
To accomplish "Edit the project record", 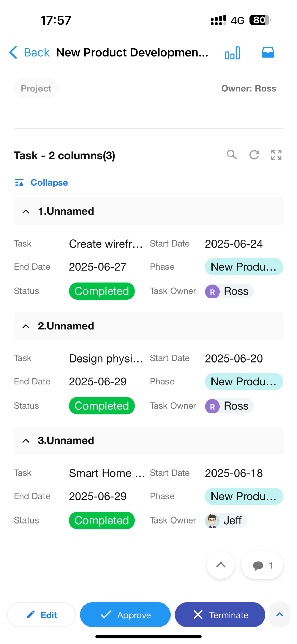I will click(41, 614).
